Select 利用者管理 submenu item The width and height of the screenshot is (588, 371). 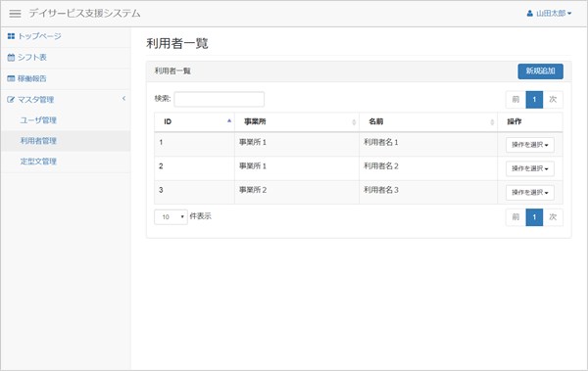pyautogui.click(x=38, y=141)
